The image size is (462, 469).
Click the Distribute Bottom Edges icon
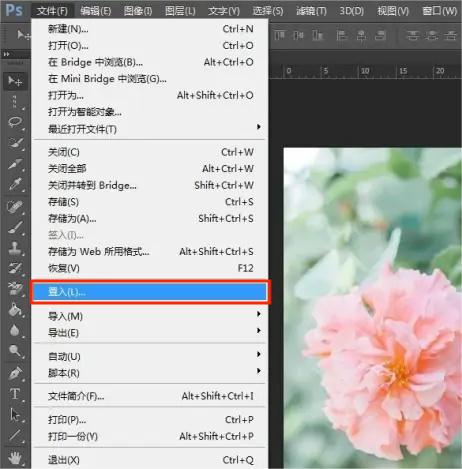[x=450, y=35]
